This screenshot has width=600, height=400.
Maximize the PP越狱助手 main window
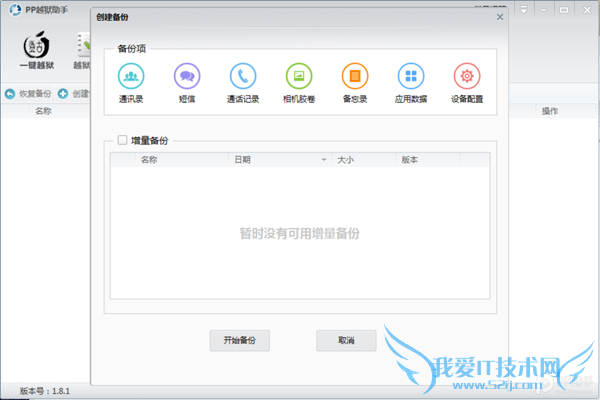pos(564,10)
